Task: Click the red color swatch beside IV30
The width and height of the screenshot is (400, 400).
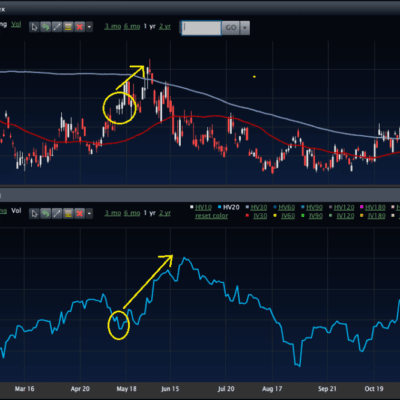Action: click(247, 216)
